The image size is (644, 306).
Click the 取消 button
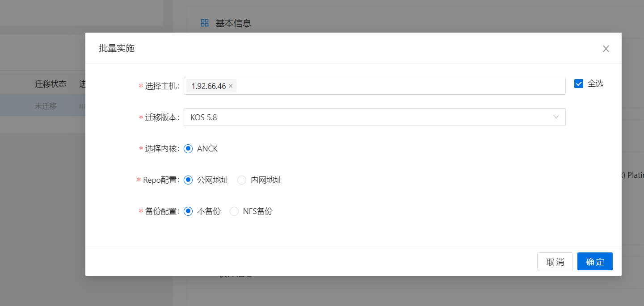555,262
